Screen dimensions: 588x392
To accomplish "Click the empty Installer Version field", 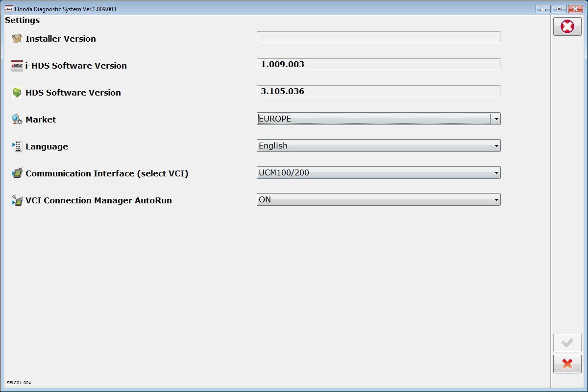I will coord(379,37).
